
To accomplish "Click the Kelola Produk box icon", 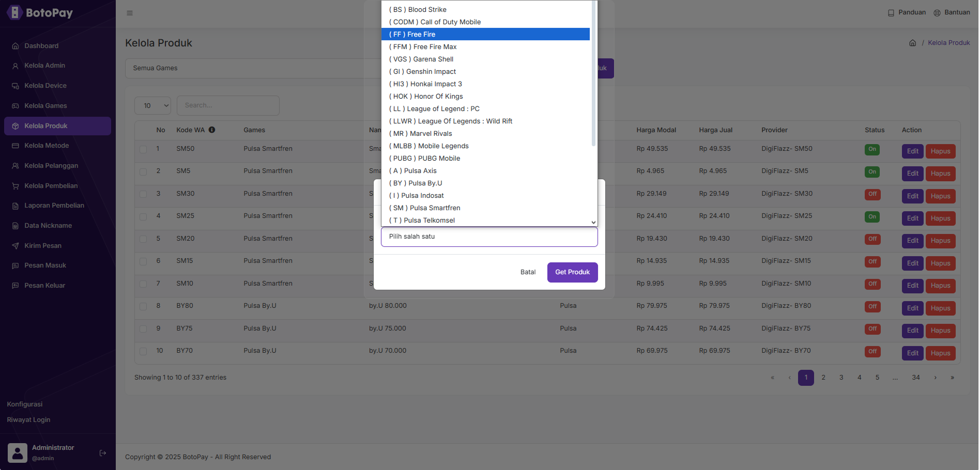I will pos(16,126).
